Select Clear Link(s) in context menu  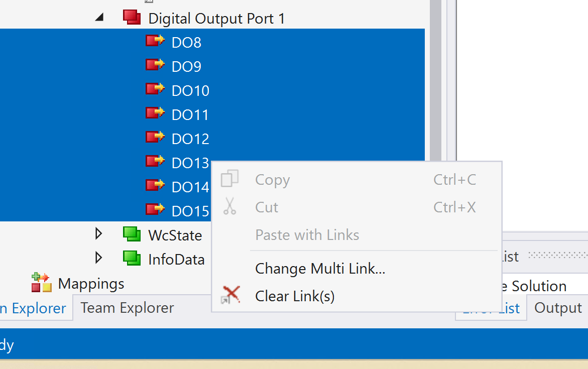click(x=295, y=296)
